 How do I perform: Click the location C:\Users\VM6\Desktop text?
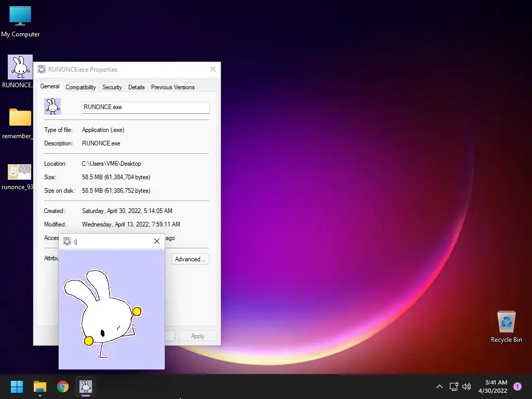tap(111, 164)
